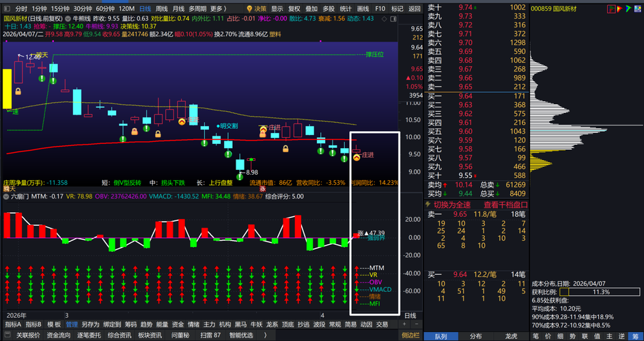
Task: Click the plus zoom-in button by 日线
Action: pos(406,325)
